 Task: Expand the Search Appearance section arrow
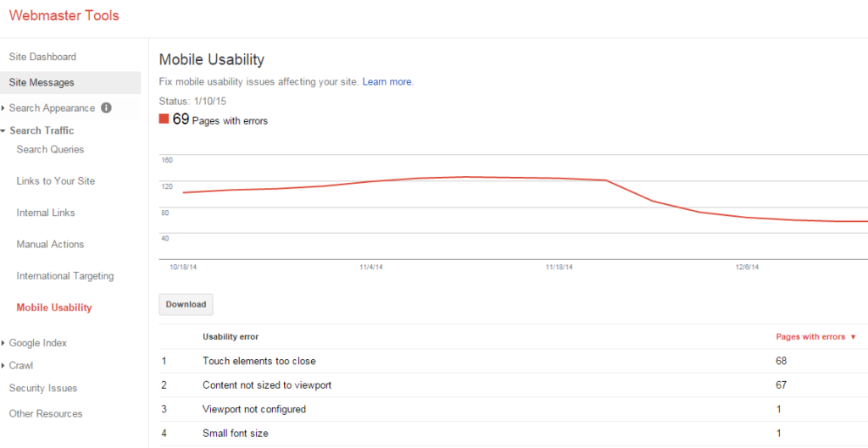(x=3, y=108)
